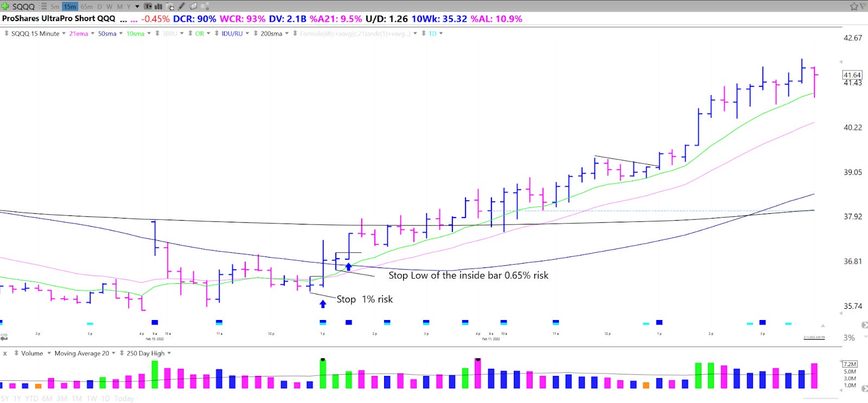The width and height of the screenshot is (868, 403).
Task: Open the indicator template icon in top toolbar
Action: pyautogui.click(x=148, y=7)
